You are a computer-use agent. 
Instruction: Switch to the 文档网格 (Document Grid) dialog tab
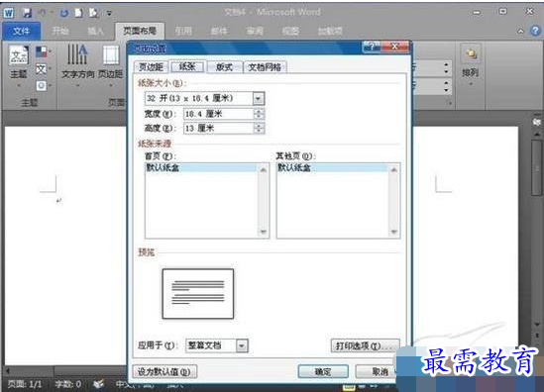coord(265,67)
